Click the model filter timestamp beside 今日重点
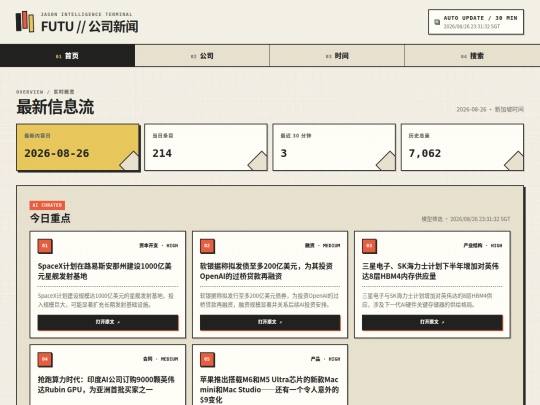Screen dimensions: 540x405 pyautogui.click(x=466, y=219)
